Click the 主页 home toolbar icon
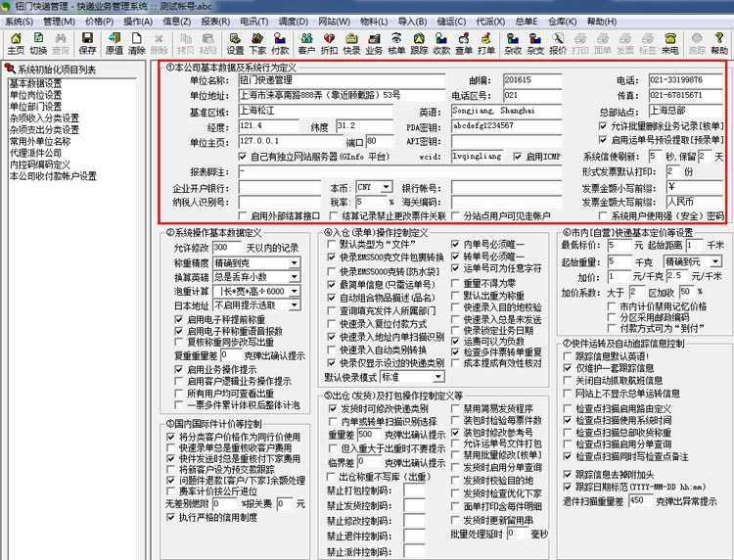 [x=16, y=43]
